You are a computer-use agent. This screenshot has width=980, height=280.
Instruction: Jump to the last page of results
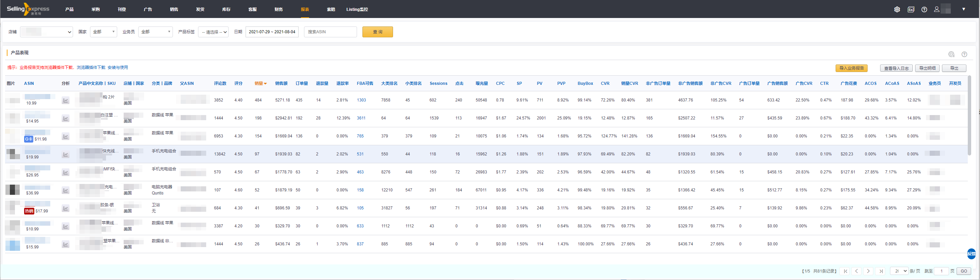880,271
